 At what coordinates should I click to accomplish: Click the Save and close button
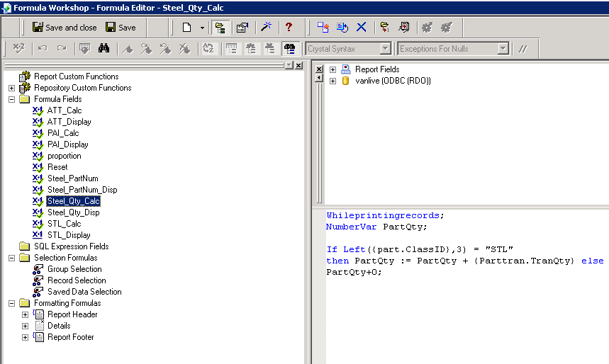click(x=64, y=28)
